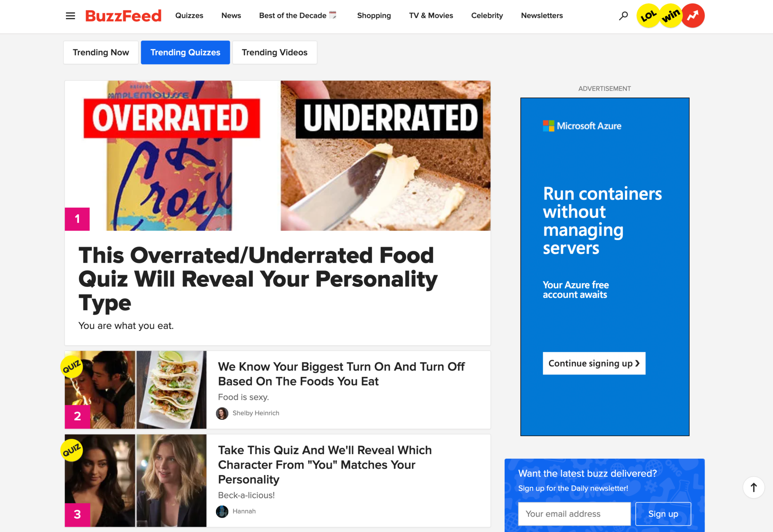Image resolution: width=773 pixels, height=532 pixels.
Task: Click the Sign up button for newsletter
Action: [x=662, y=514]
